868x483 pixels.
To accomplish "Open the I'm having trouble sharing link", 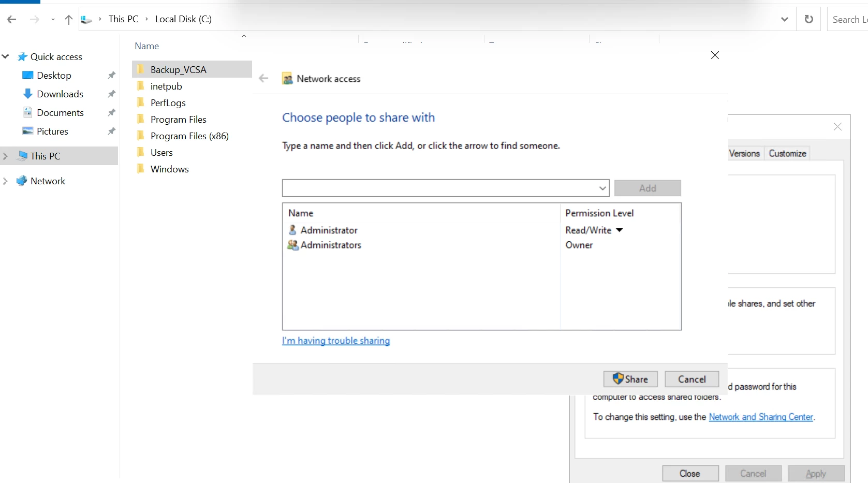I will 336,341.
